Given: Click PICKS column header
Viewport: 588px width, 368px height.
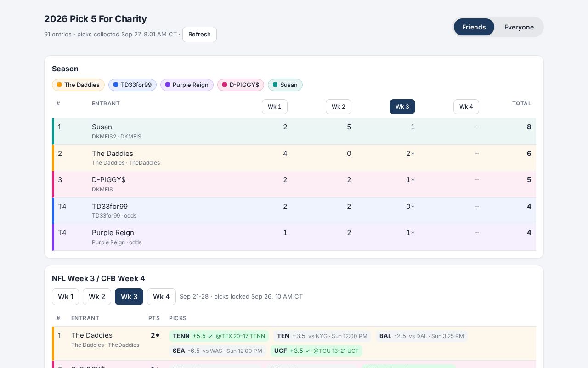Looking at the screenshot, I should click(x=178, y=318).
